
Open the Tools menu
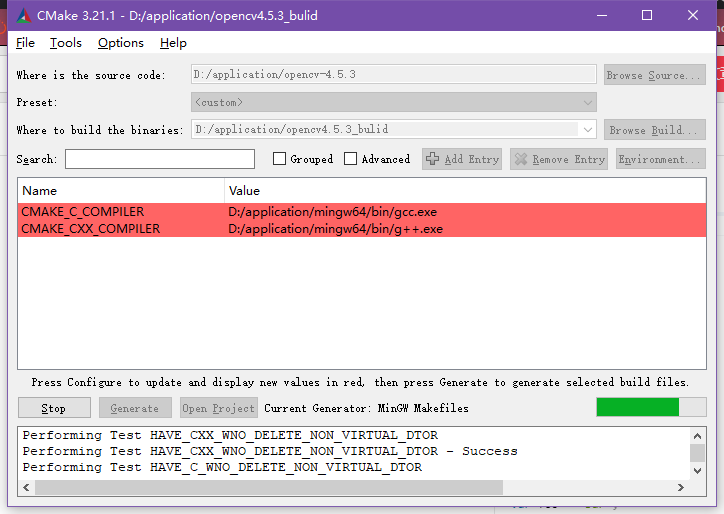point(66,43)
